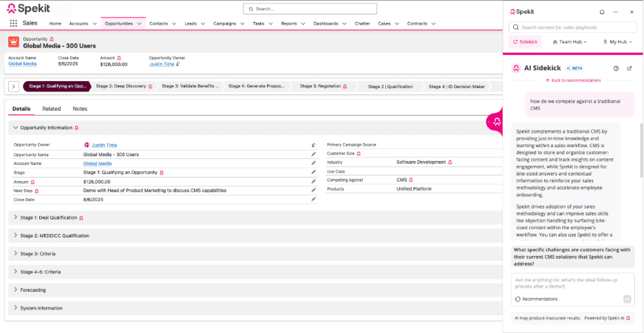The height and width of the screenshot is (333, 644).
Task: Click the Recommendations refresh icon
Action: tap(518, 299)
